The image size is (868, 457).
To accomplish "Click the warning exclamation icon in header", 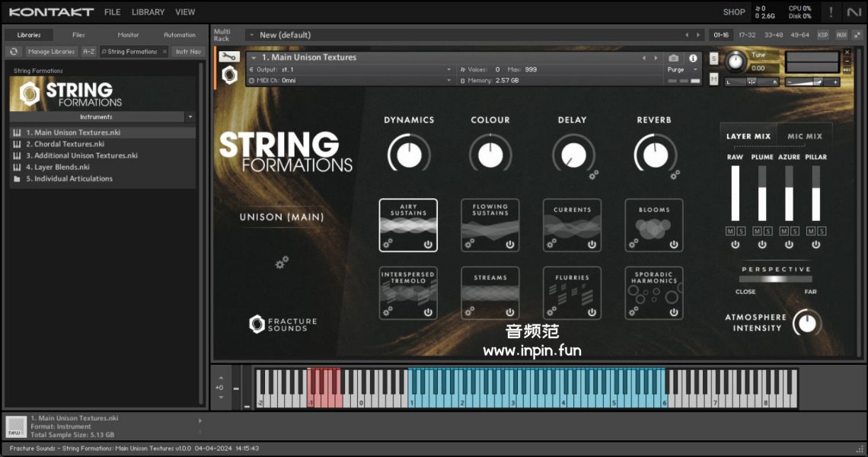I will click(x=831, y=12).
